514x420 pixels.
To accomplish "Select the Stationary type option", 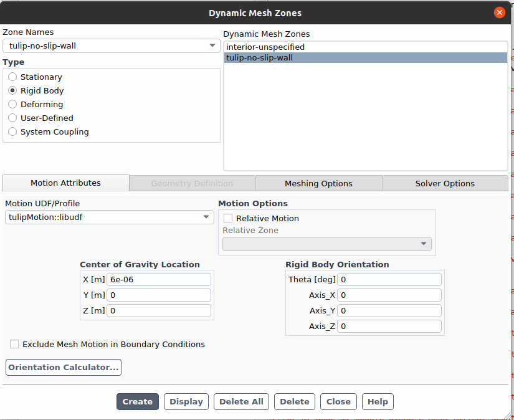I will coord(12,77).
